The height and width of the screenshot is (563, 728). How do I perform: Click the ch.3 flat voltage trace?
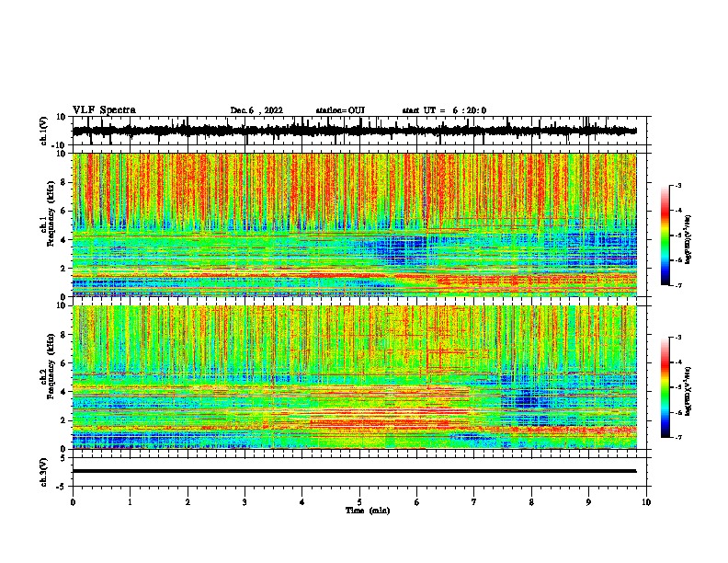tap(354, 471)
